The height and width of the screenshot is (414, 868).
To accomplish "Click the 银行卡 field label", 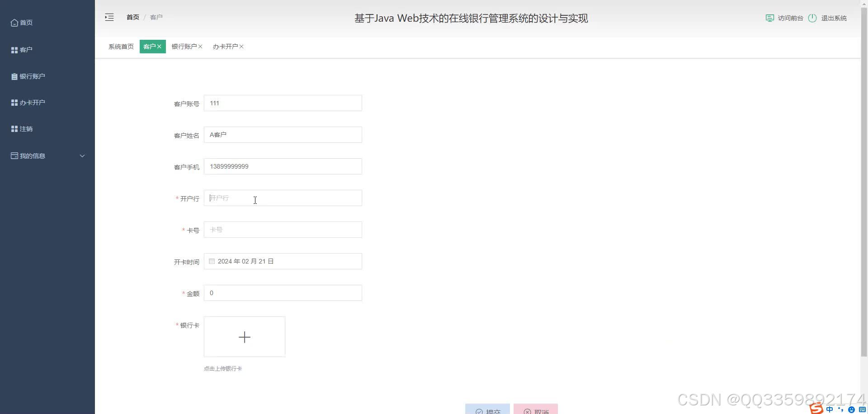I will point(190,325).
